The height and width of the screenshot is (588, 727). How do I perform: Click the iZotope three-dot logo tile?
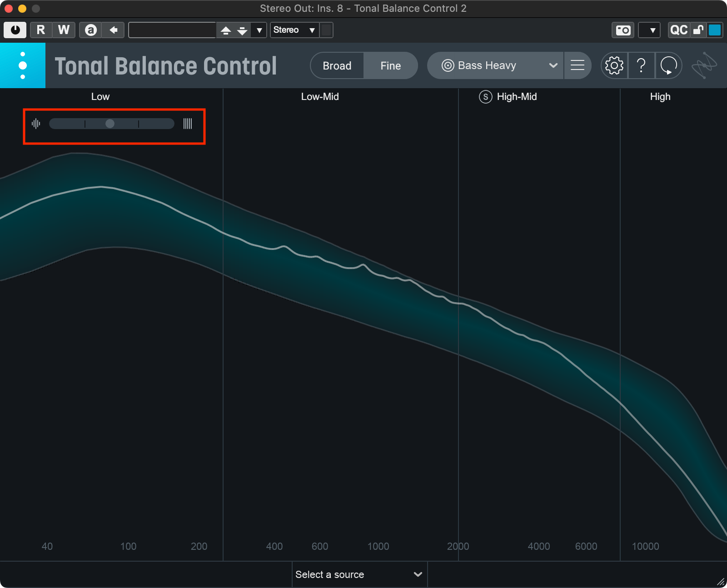23,65
